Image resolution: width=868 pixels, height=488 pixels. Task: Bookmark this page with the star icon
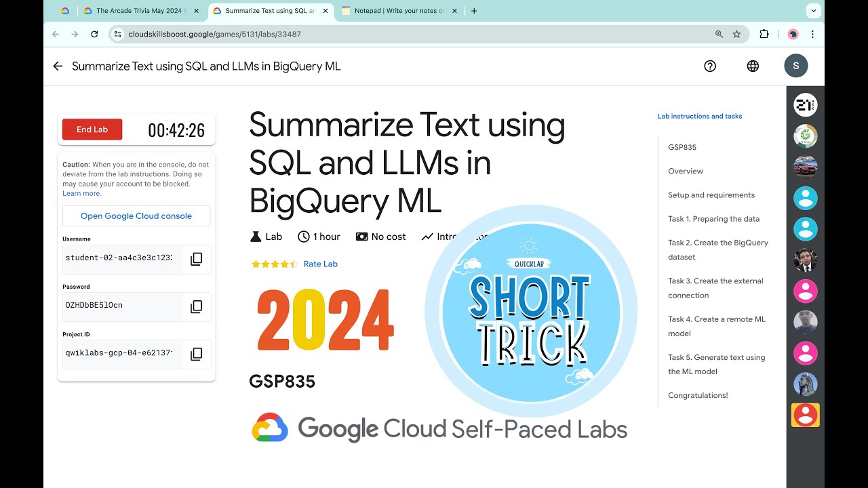pyautogui.click(x=736, y=34)
